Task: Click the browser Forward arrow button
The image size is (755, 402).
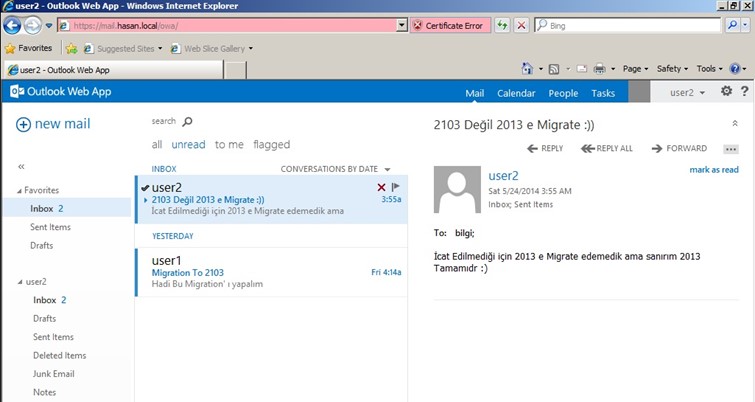Action: pyautogui.click(x=32, y=26)
